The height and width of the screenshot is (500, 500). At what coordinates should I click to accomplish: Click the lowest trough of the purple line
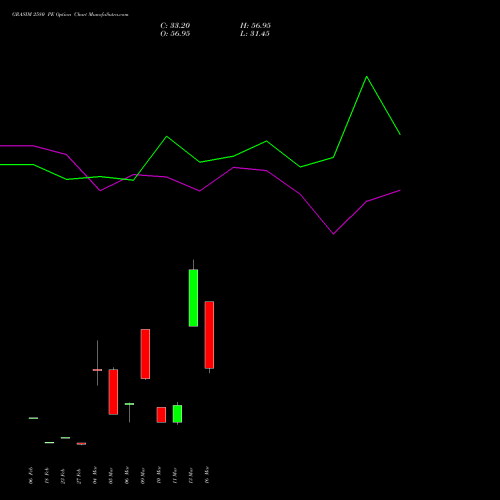[333, 234]
